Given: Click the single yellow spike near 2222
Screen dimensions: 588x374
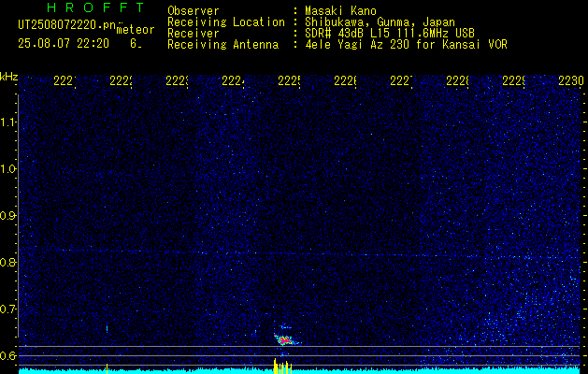Looking at the screenshot, I should coord(107,368).
